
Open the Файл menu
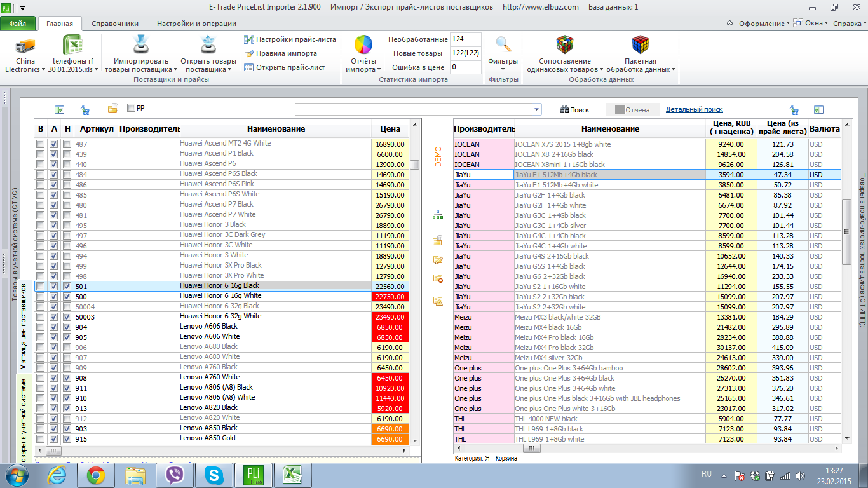pyautogui.click(x=18, y=24)
